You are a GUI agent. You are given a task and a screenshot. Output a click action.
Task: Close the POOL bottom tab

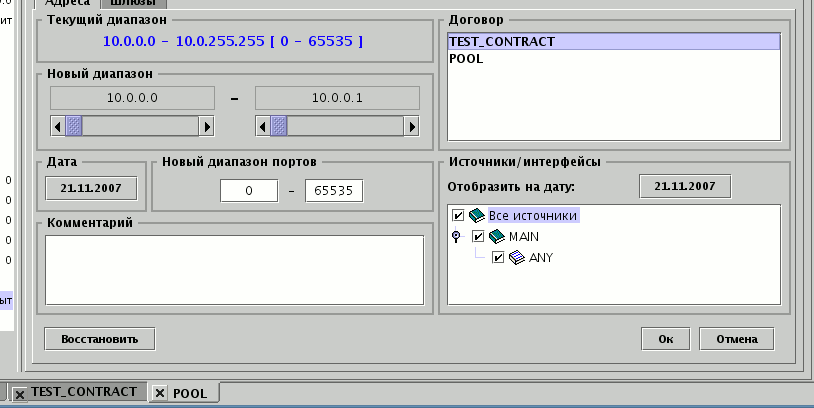160,393
